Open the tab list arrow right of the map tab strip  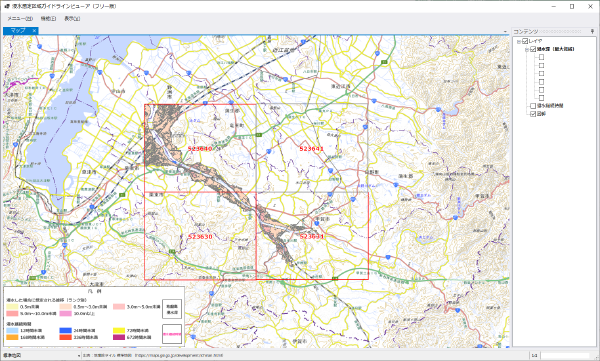pos(505,32)
